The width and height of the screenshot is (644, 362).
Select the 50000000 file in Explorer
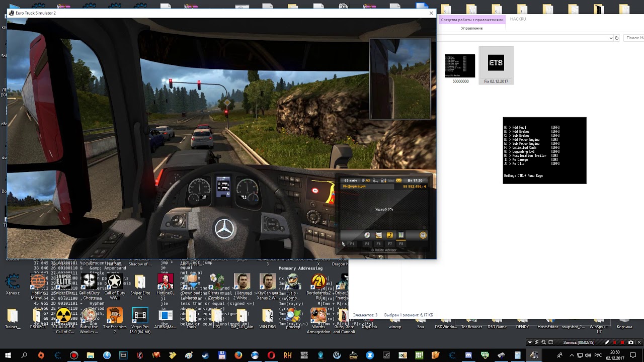click(460, 69)
